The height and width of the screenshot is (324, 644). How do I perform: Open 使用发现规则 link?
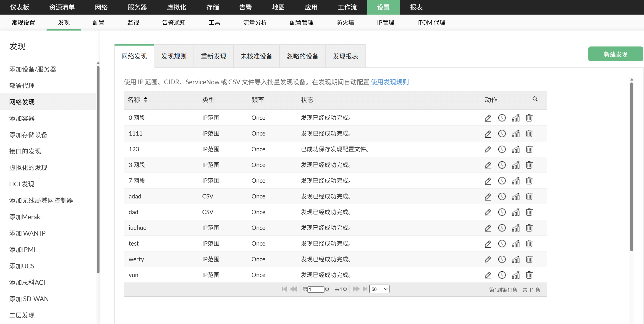tap(390, 82)
